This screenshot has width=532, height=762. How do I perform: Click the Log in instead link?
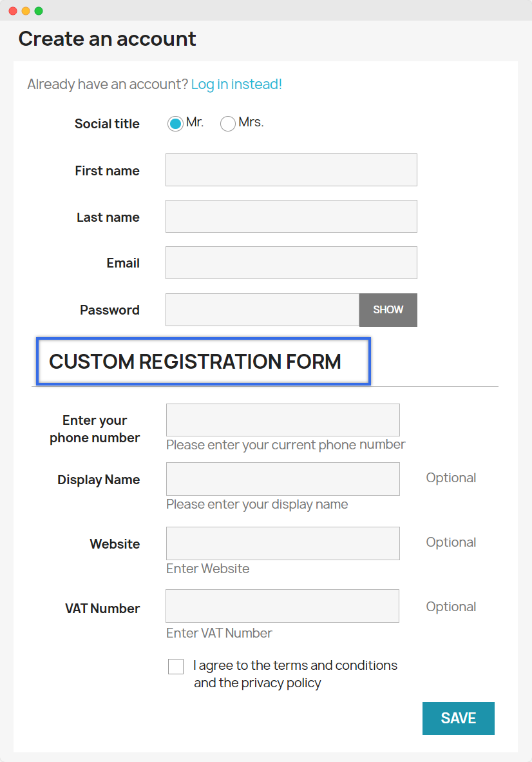236,84
